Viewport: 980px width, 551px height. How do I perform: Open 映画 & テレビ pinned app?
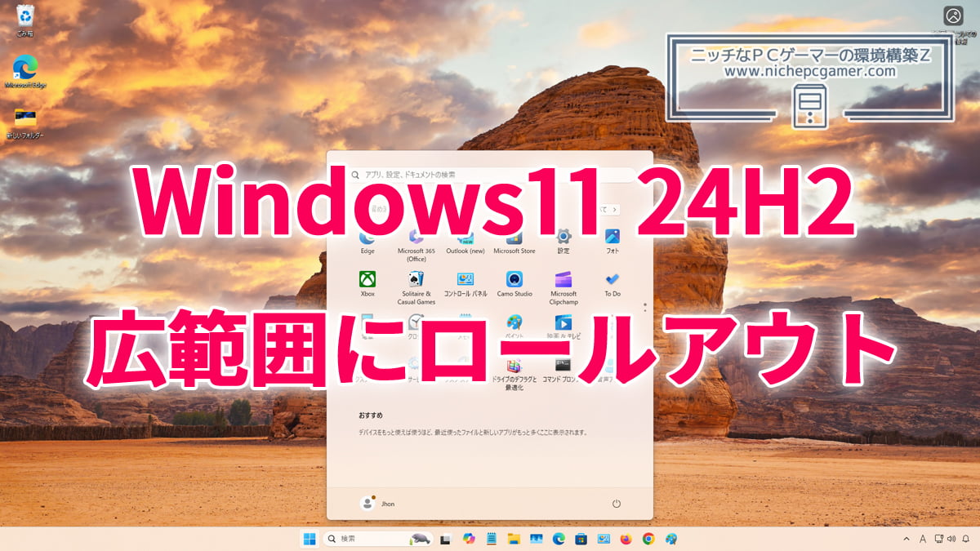point(563,327)
